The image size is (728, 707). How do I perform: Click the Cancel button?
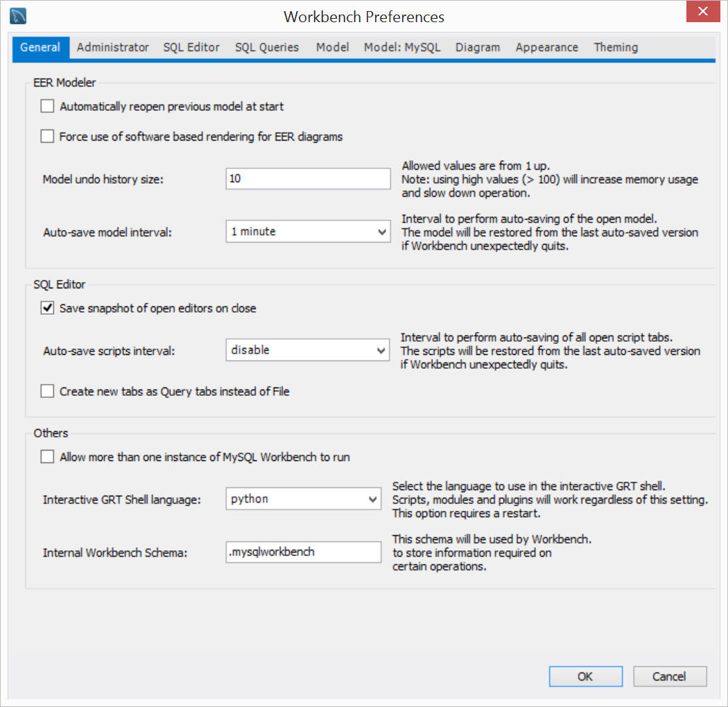[x=670, y=677]
